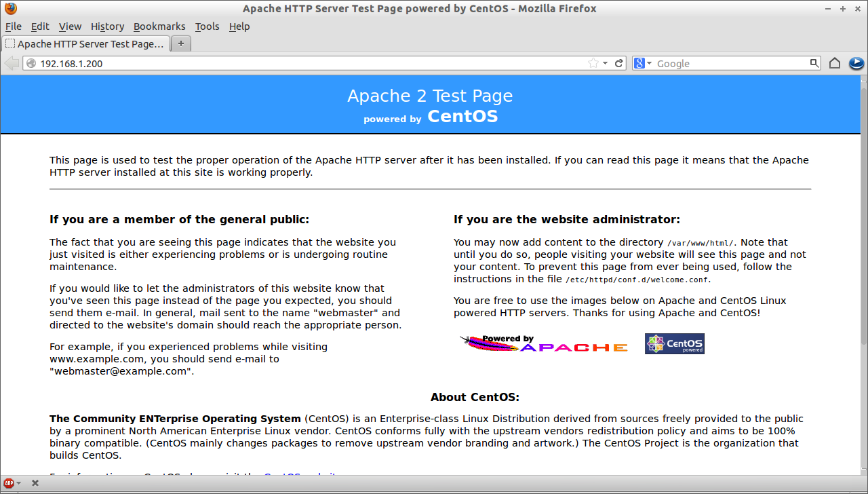Open the URL history dropdown arrow

click(606, 63)
